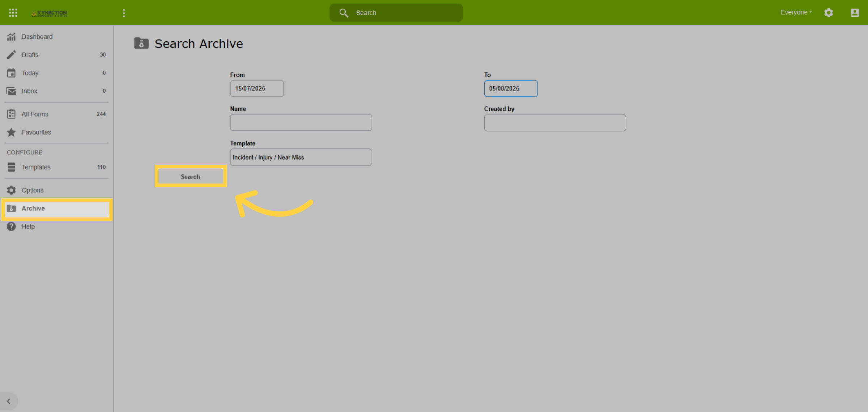Click the To field label

coord(487,75)
